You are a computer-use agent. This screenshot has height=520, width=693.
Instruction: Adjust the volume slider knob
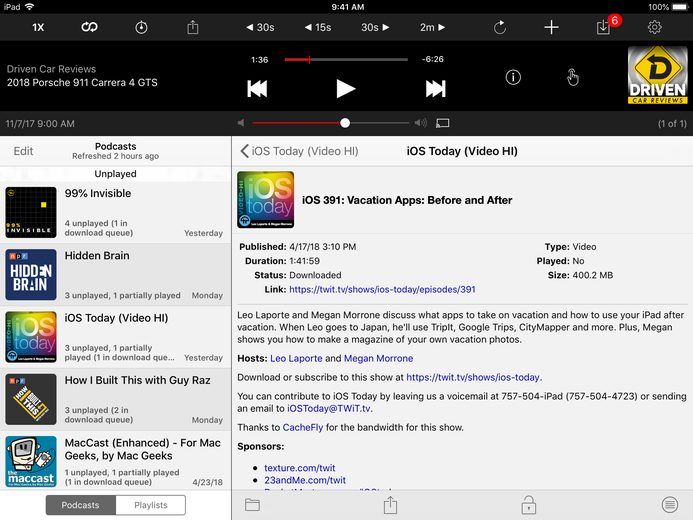[x=345, y=123]
